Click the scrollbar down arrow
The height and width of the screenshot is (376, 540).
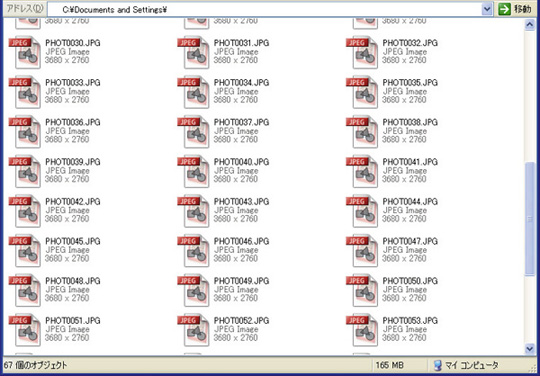click(x=530, y=349)
